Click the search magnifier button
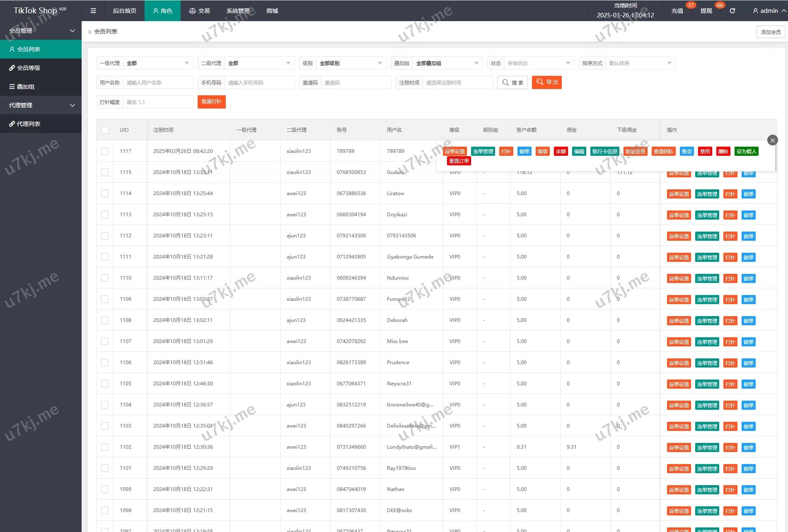The height and width of the screenshot is (532, 788). (x=512, y=82)
